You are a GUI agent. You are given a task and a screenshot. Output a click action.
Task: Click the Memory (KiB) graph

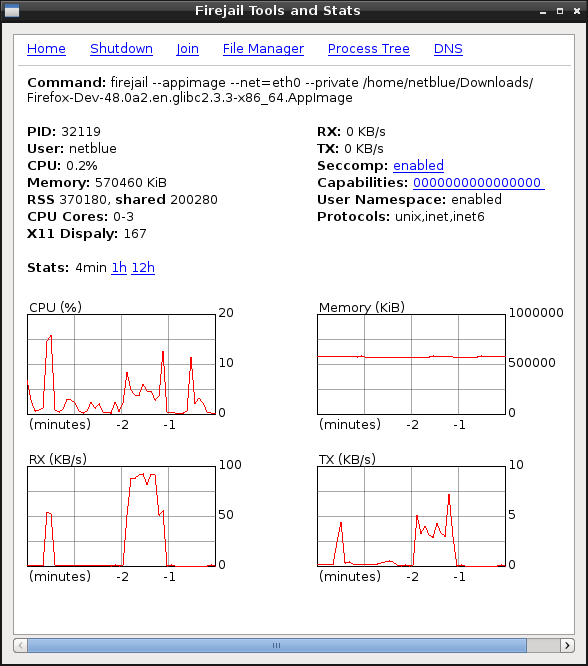411,364
